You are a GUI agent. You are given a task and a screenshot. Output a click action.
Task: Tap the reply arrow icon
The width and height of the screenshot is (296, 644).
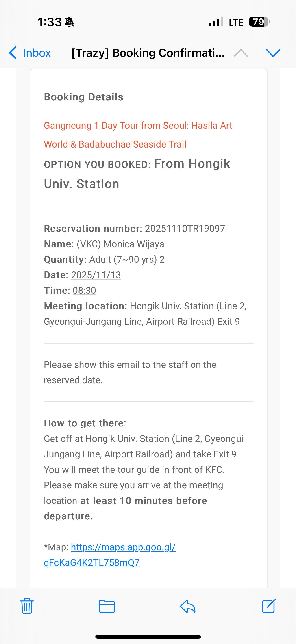tap(188, 606)
